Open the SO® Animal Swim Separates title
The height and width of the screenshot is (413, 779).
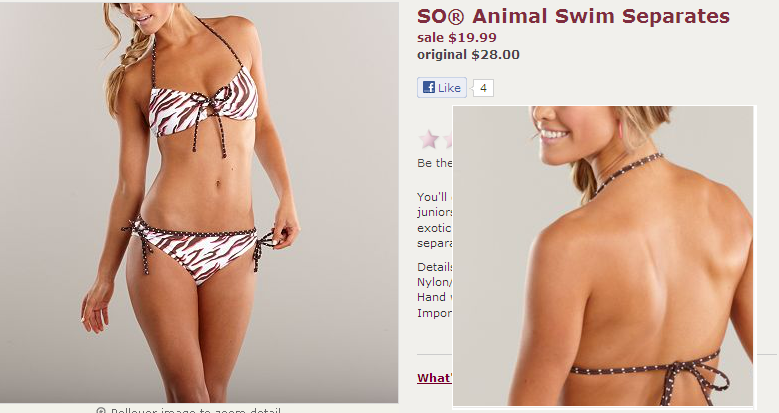pos(573,16)
